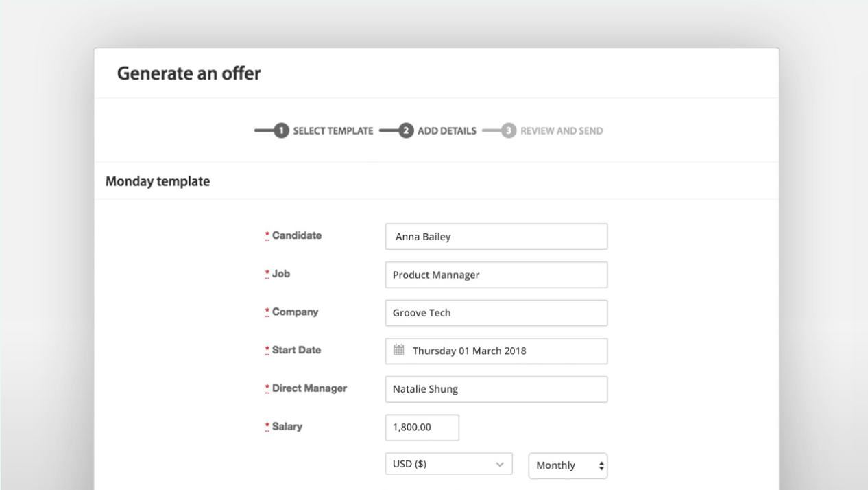Click the Salary amount field 1,800.00
The height and width of the screenshot is (490, 868).
point(422,427)
